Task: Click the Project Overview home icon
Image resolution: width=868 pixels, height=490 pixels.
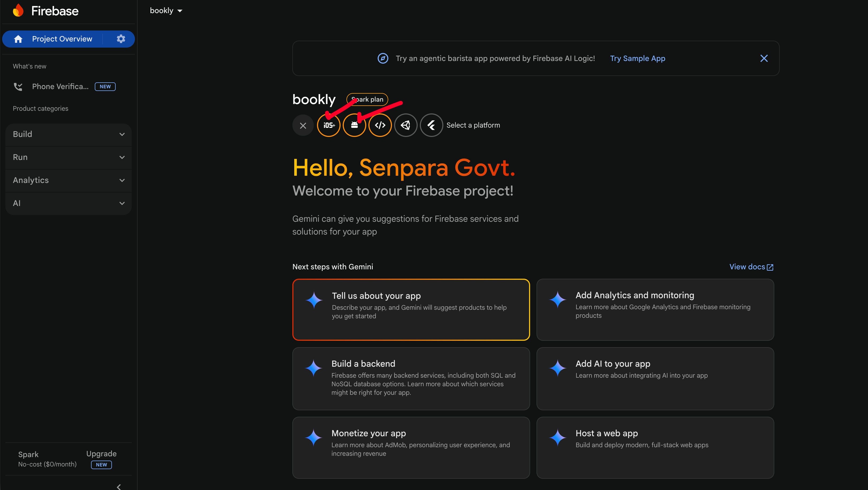Action: [18, 39]
